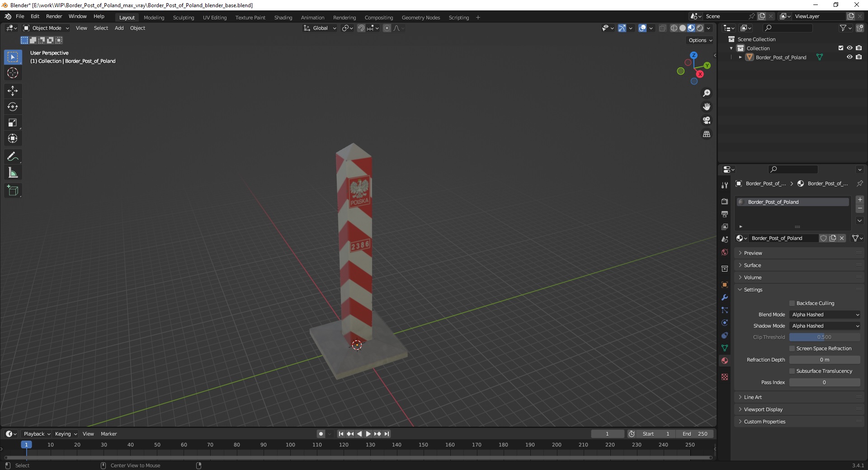This screenshot has height=470, width=868.
Task: Jump to end frame in timeline
Action: [x=387, y=434]
